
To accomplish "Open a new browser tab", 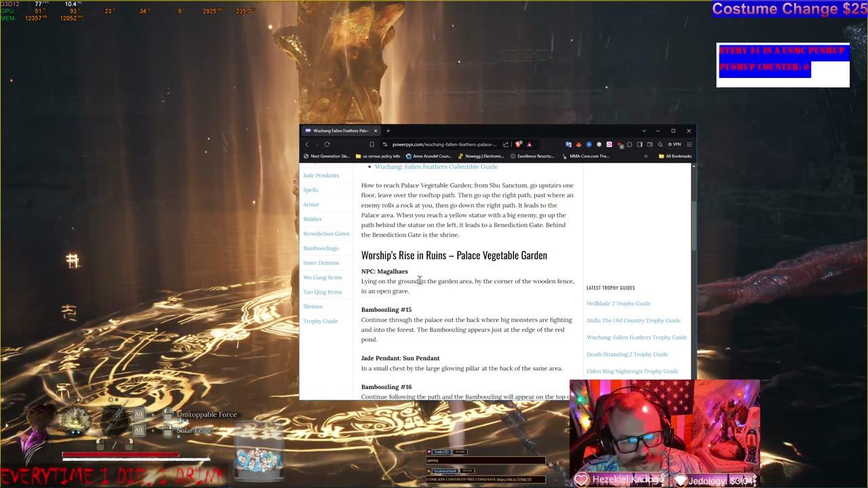I will pos(388,130).
